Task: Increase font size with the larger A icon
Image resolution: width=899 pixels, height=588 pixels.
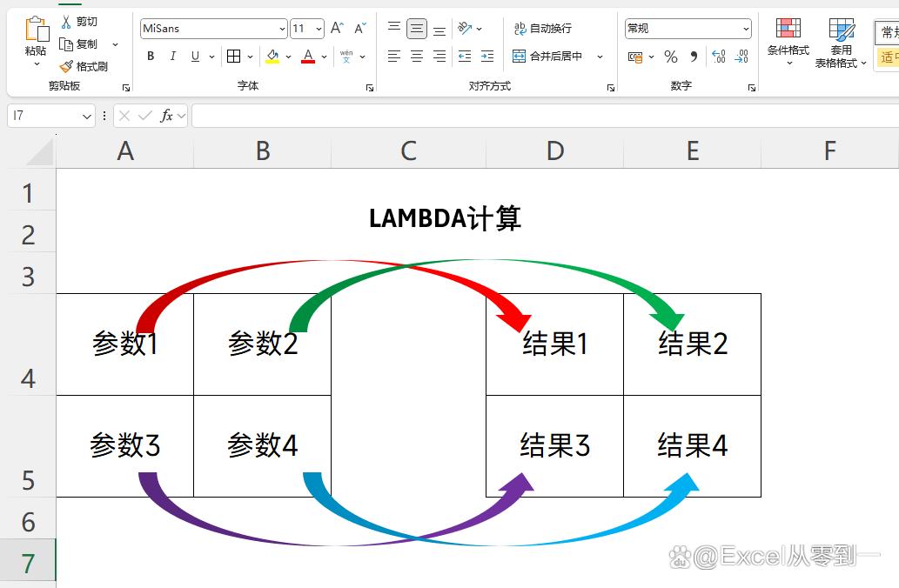Action: (x=337, y=28)
